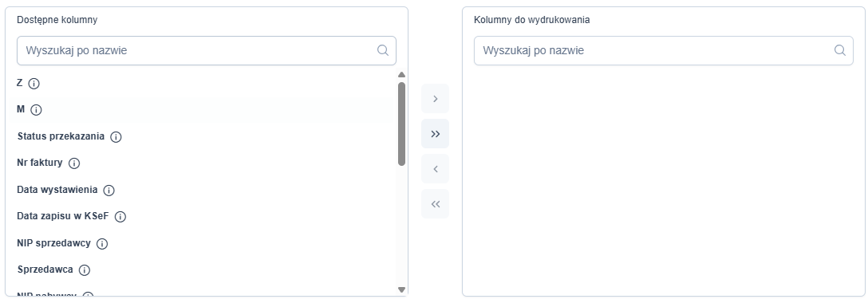Move selected column left with single arrow

(435, 168)
